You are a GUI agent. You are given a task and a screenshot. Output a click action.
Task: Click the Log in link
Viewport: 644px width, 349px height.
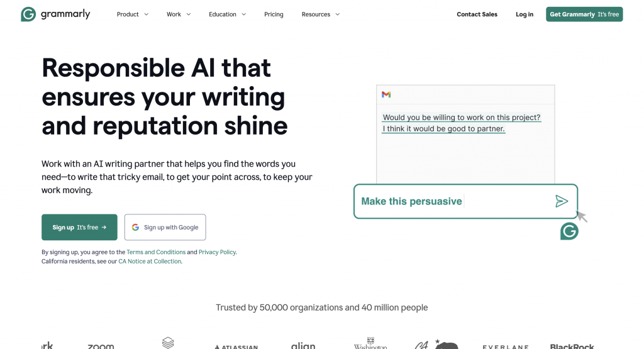[525, 14]
